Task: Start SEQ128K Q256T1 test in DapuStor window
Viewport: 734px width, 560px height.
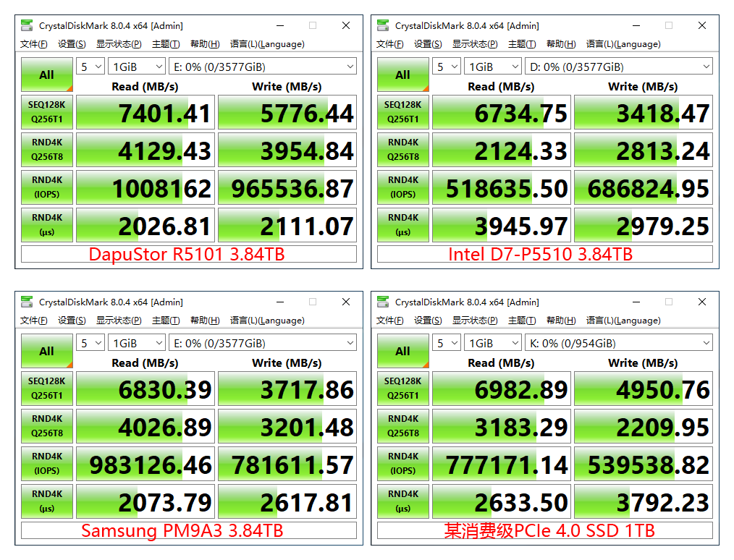Action: tap(47, 112)
